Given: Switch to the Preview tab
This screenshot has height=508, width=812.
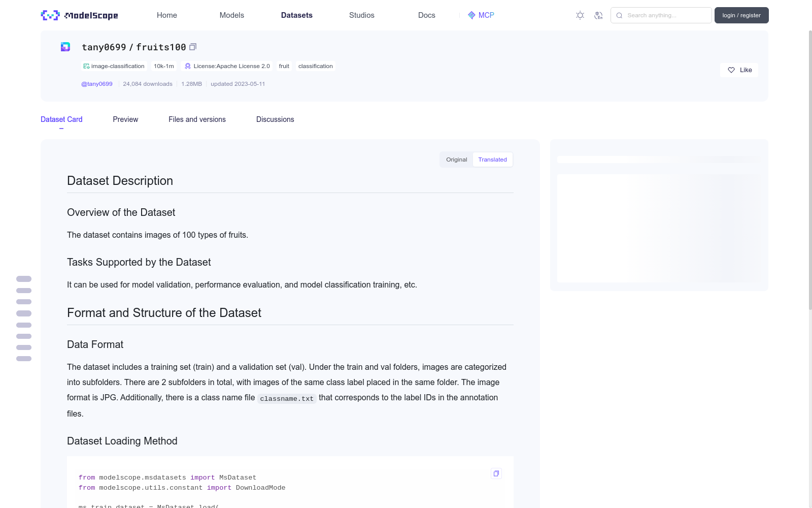Looking at the screenshot, I should pos(125,119).
